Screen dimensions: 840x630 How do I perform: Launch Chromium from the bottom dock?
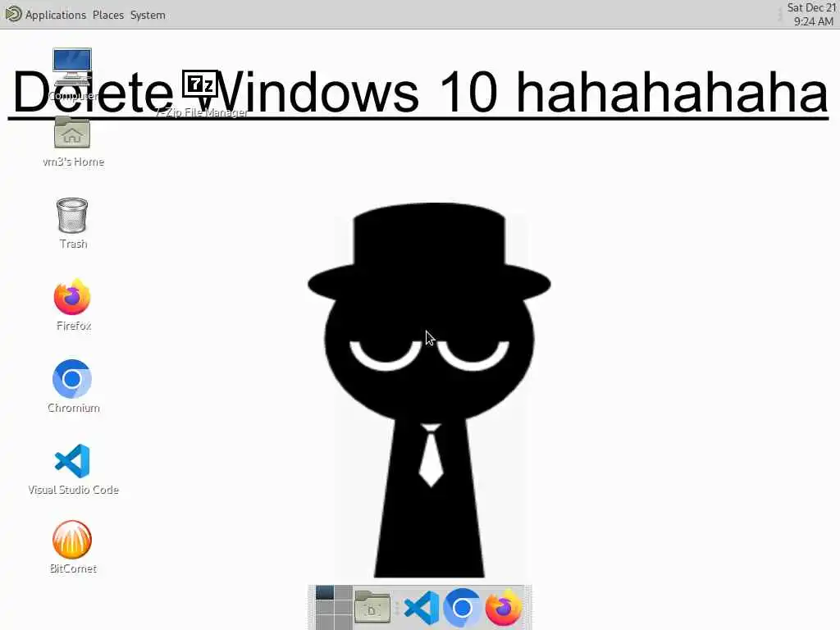[x=462, y=608]
